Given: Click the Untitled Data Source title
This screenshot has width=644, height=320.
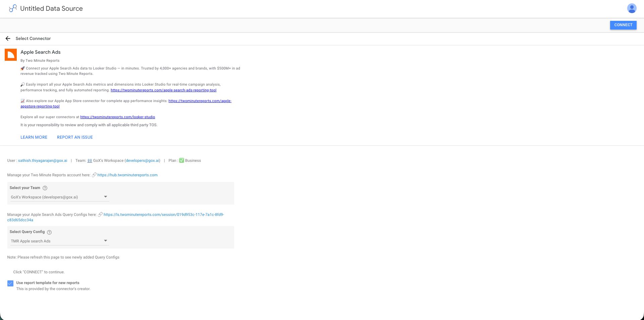Looking at the screenshot, I should click(x=51, y=8).
